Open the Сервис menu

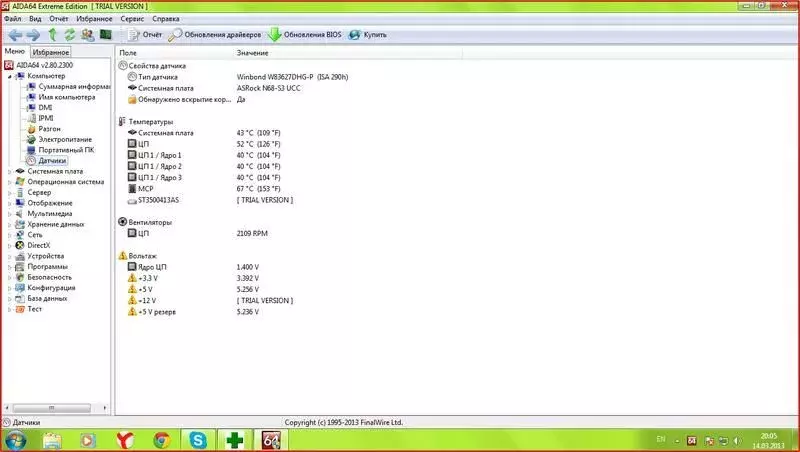pos(132,18)
